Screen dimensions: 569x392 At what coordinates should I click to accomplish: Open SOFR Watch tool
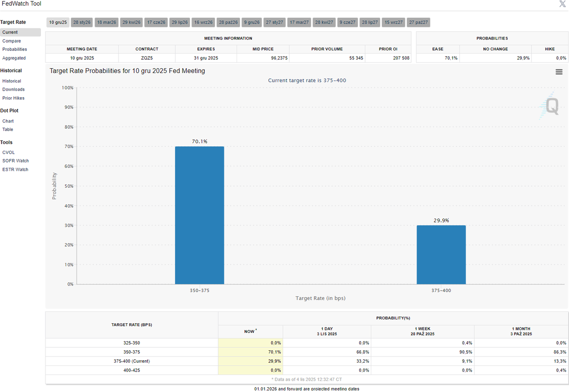click(x=16, y=161)
